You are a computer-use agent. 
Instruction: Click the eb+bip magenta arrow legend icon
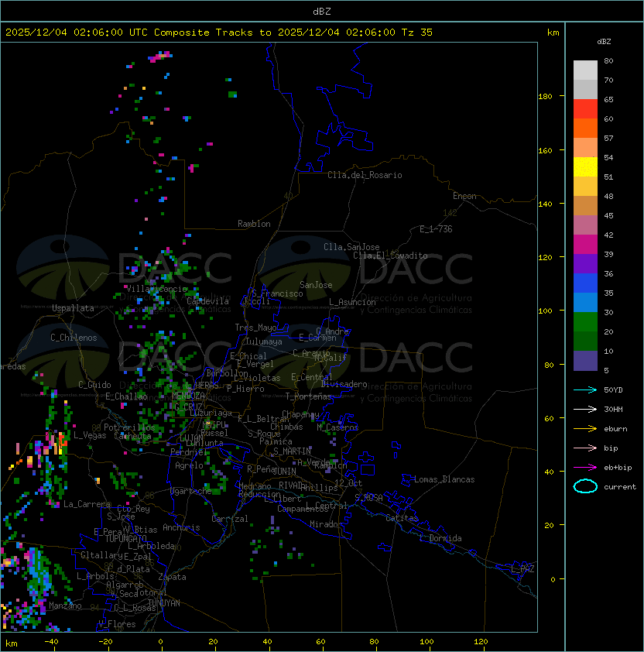pos(585,468)
